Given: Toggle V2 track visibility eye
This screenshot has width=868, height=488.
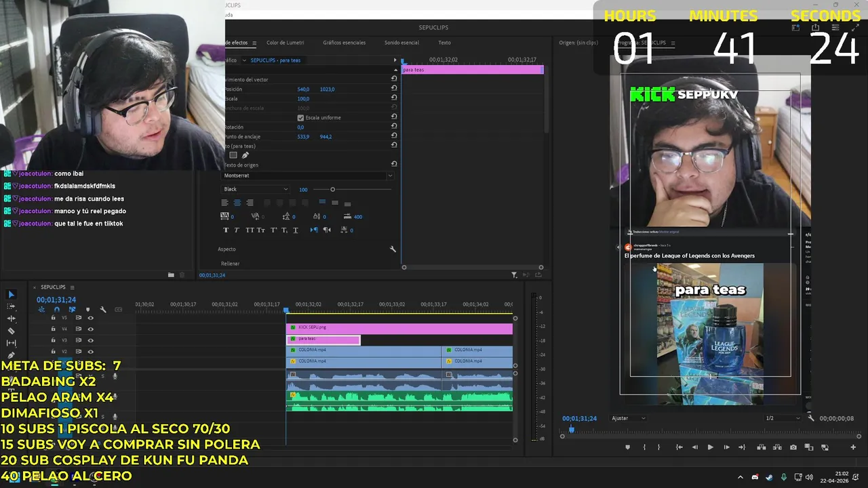Looking at the screenshot, I should (90, 351).
